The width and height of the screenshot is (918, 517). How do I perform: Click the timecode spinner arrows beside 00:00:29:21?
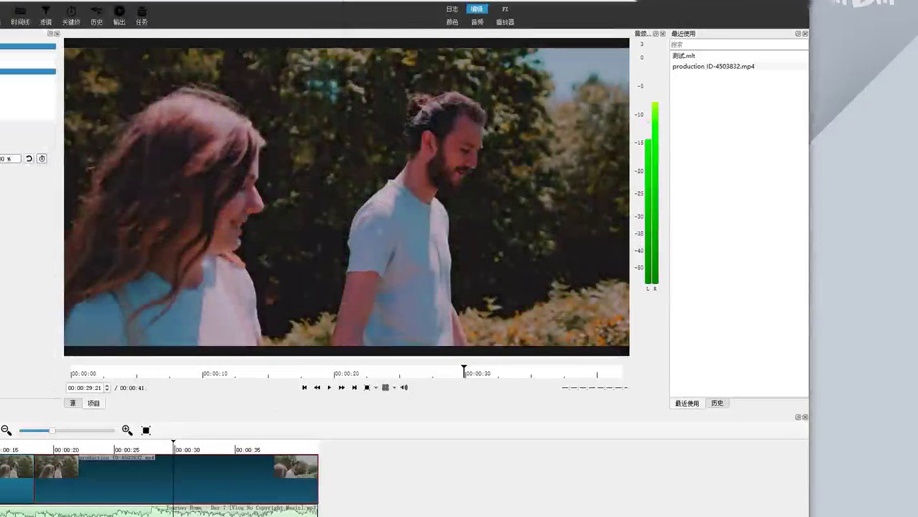point(107,388)
